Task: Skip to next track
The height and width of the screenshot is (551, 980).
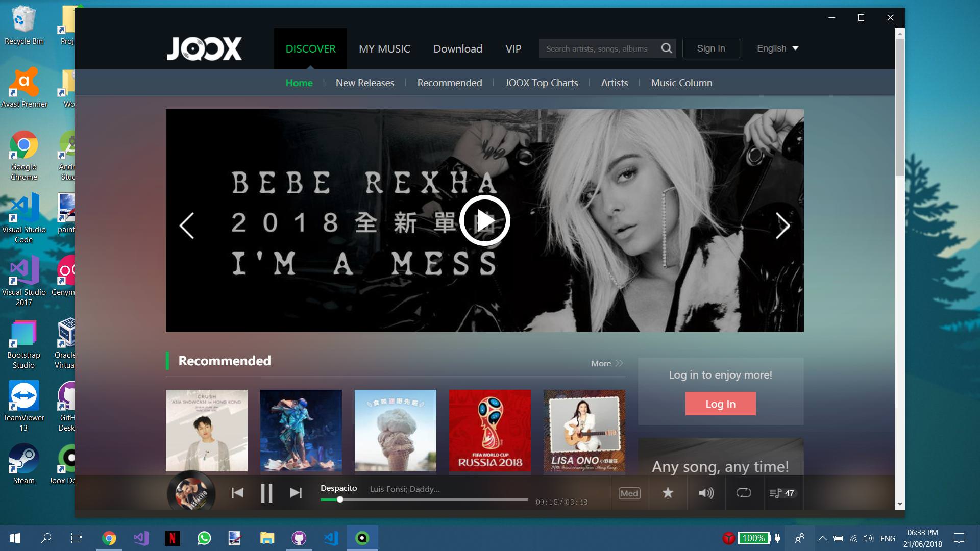Action: click(296, 493)
